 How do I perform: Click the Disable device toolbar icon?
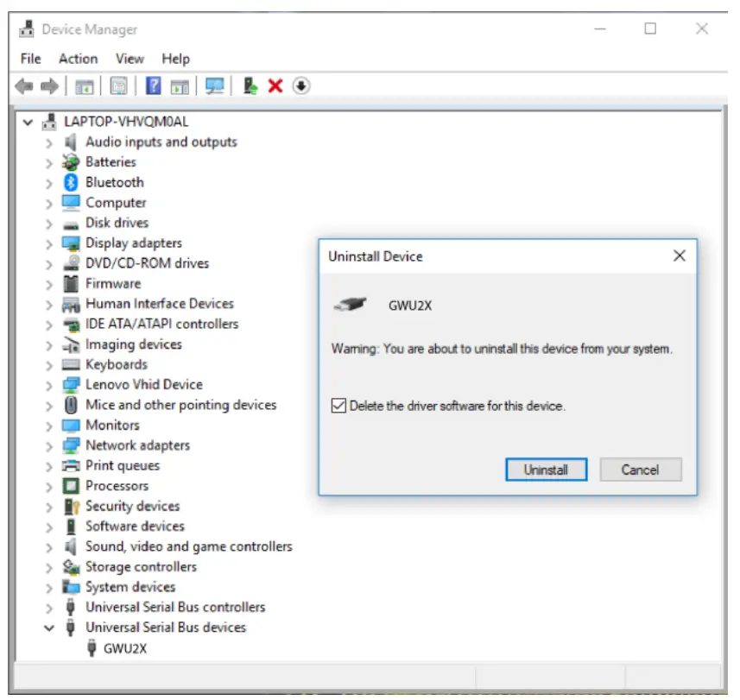pos(300,85)
